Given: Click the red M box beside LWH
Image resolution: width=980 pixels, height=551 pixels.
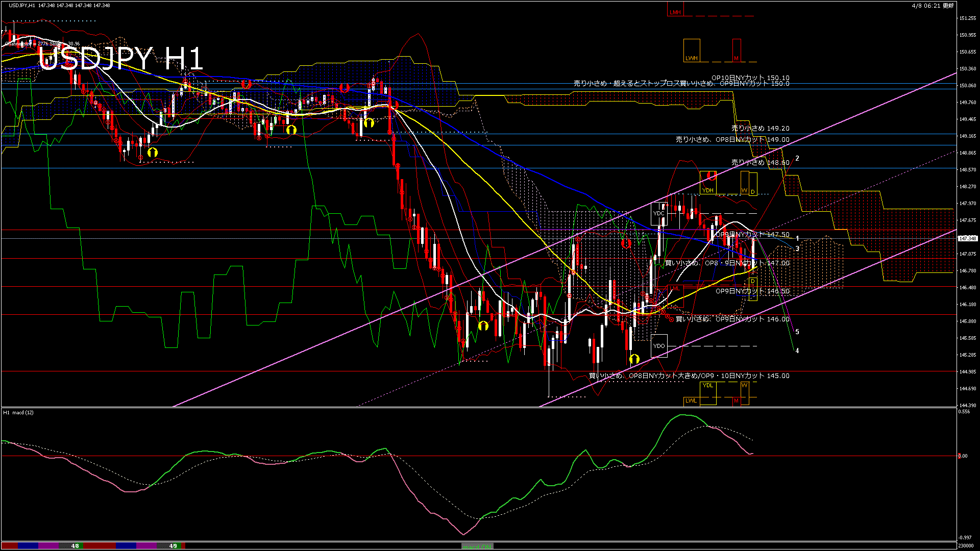Looking at the screenshot, I should click(x=737, y=51).
